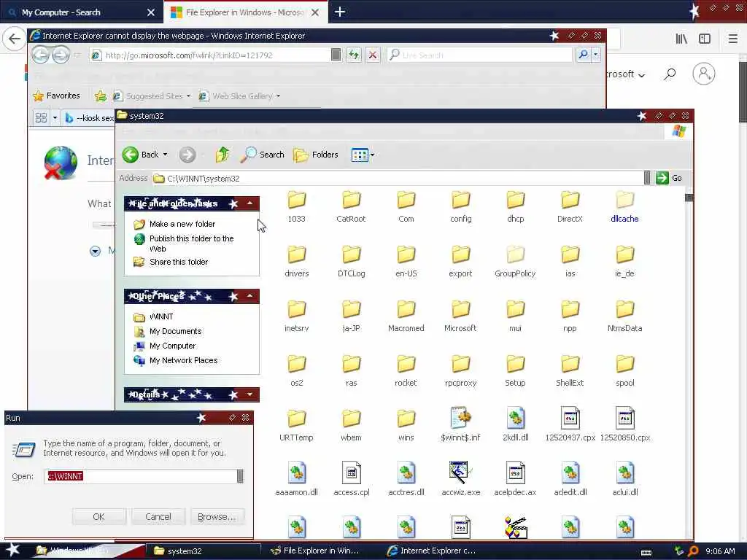The image size is (747, 560).
Task: Open the browser hamburger menu
Action: (x=733, y=39)
